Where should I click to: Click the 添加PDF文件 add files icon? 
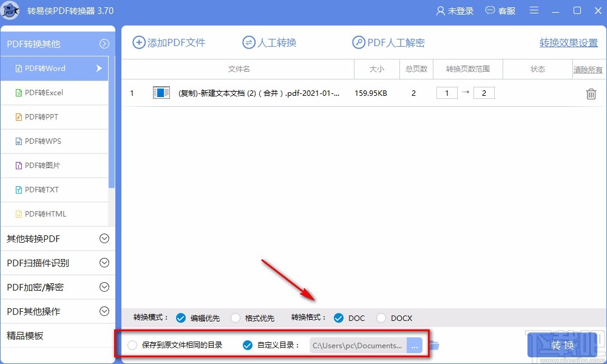(138, 42)
